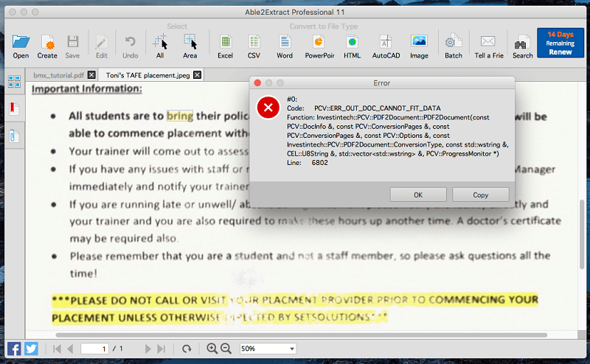Click the 'Line: 6802' text in dialog
Image resolution: width=590 pixels, height=364 pixels.
308,163
